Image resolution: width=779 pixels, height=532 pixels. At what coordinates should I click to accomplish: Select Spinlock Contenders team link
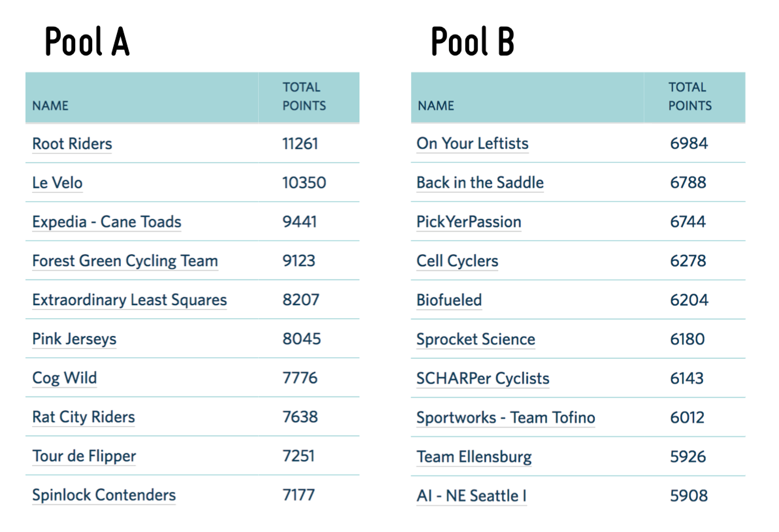(x=104, y=495)
